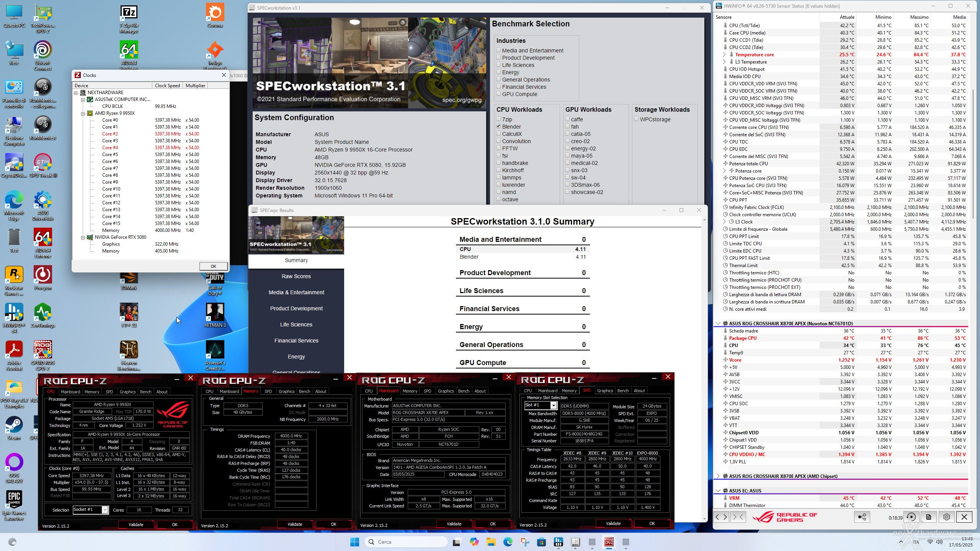Click ROG CPU-Z taskbar icon
980x551 pixels.
point(609,542)
